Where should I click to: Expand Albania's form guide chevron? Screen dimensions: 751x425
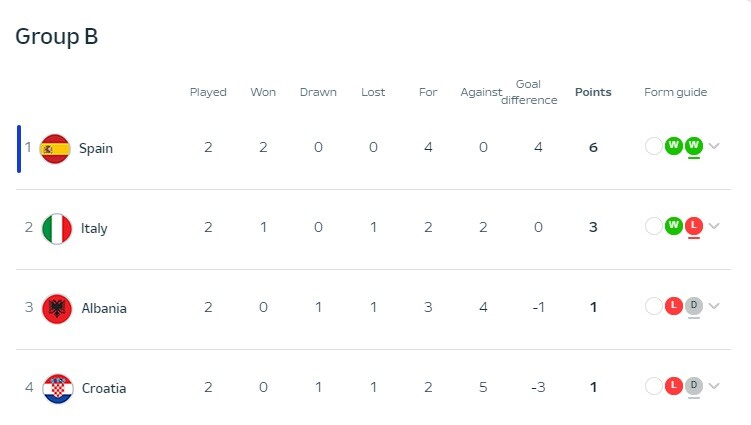pos(714,306)
